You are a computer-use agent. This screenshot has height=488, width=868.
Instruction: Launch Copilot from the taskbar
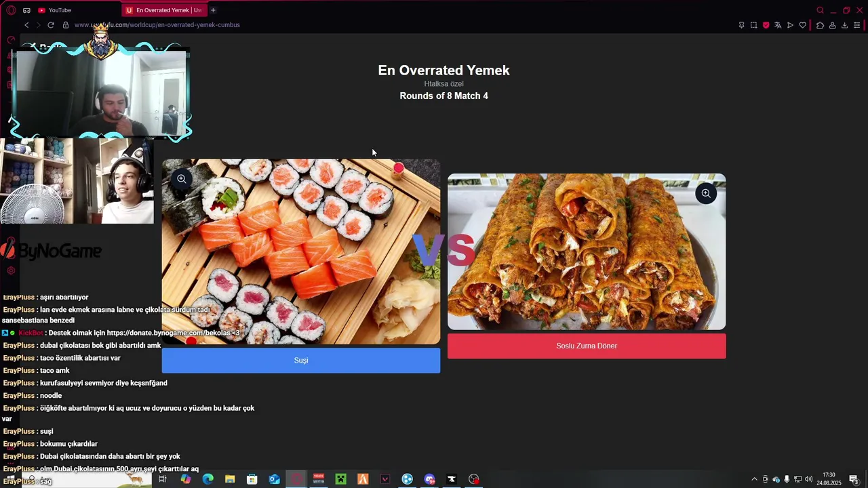(x=185, y=479)
